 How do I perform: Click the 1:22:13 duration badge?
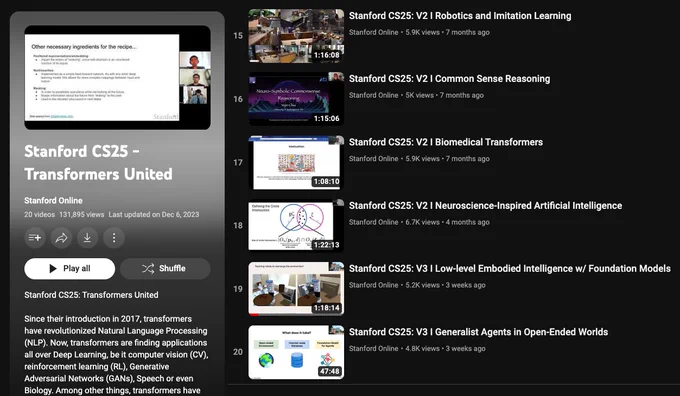pyautogui.click(x=327, y=245)
